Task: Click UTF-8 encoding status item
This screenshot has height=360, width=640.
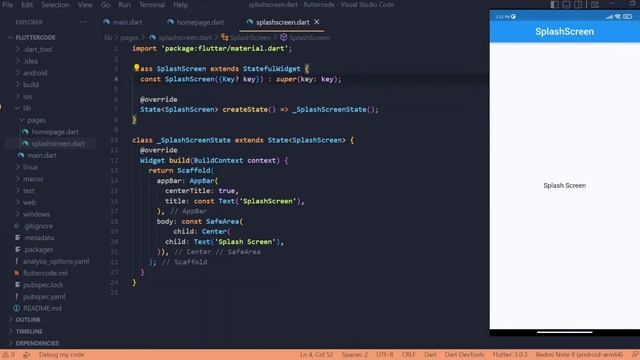Action: 384,355
